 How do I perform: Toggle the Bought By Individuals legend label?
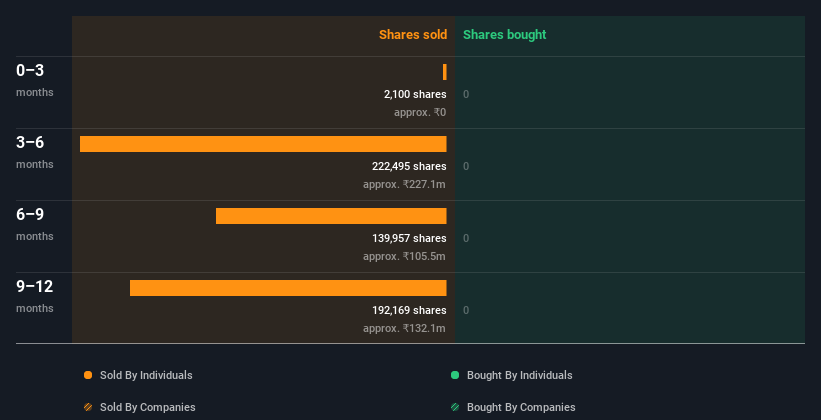point(519,375)
